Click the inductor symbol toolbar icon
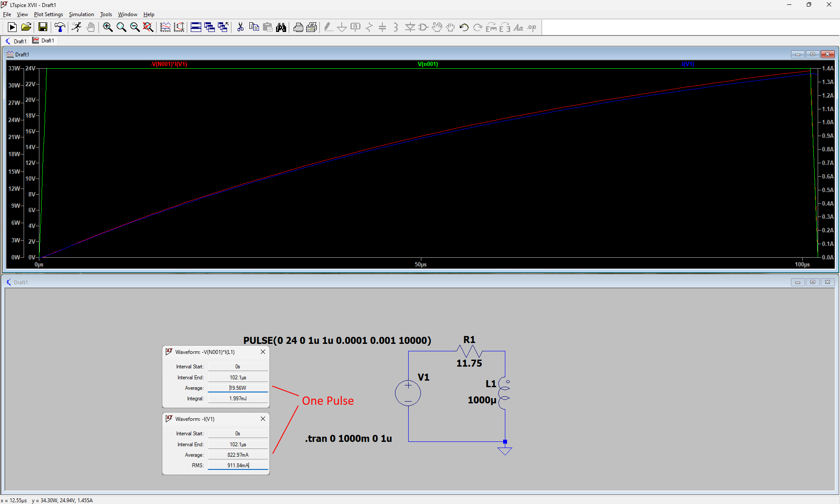The image size is (840, 504). tap(396, 27)
